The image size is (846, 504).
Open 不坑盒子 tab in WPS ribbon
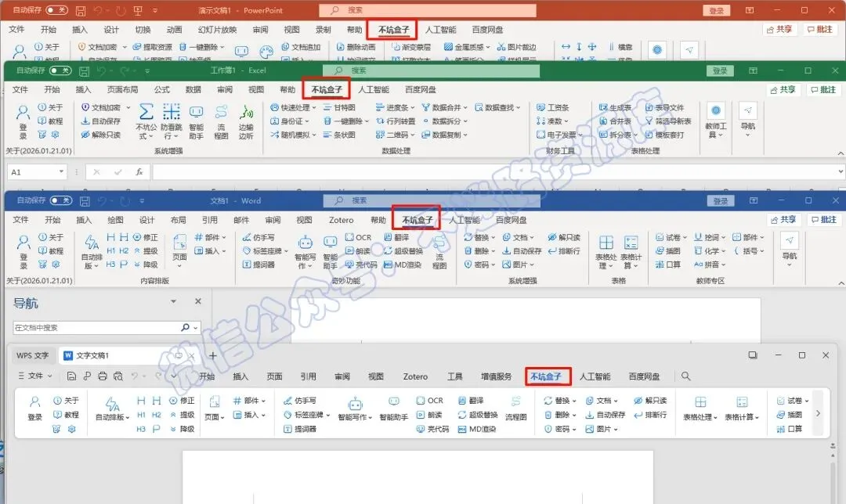click(x=545, y=376)
